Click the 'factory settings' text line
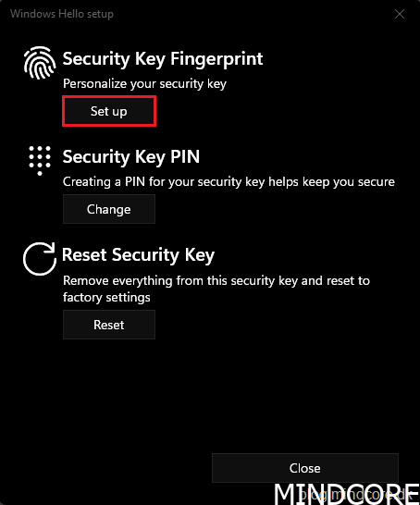 [x=106, y=297]
